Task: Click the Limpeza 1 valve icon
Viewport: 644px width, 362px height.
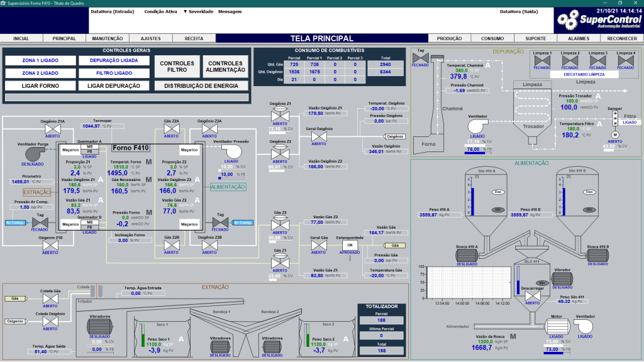Action: pyautogui.click(x=542, y=61)
